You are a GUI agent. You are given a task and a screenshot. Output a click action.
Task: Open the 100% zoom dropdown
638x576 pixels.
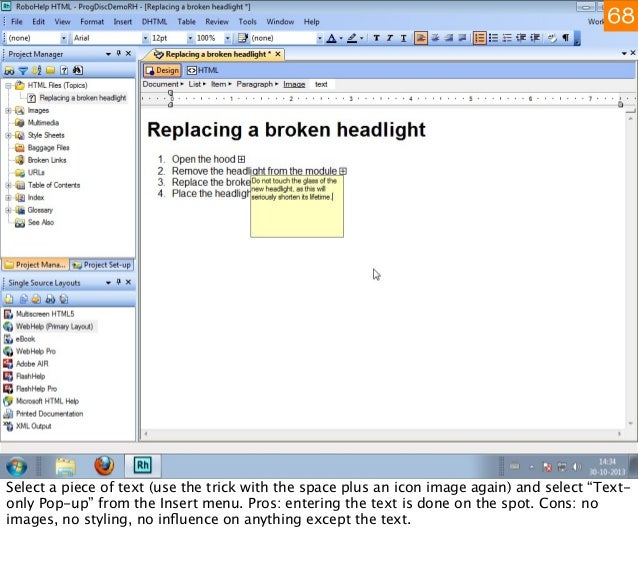tap(227, 38)
